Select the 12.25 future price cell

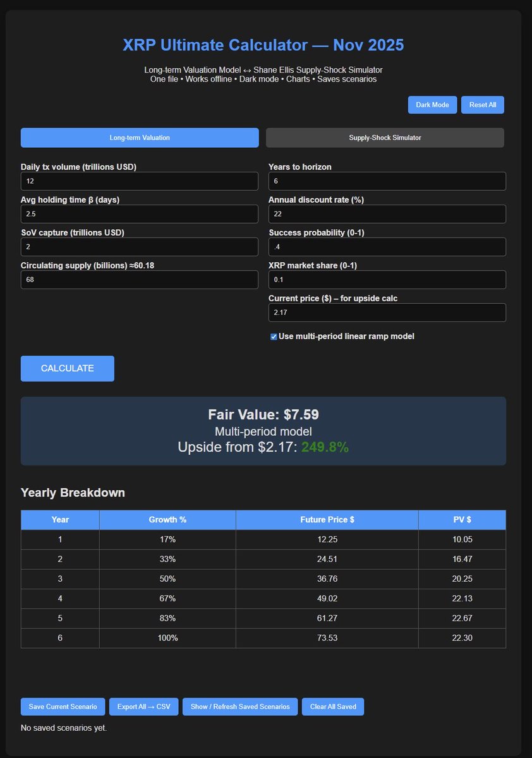[327, 539]
